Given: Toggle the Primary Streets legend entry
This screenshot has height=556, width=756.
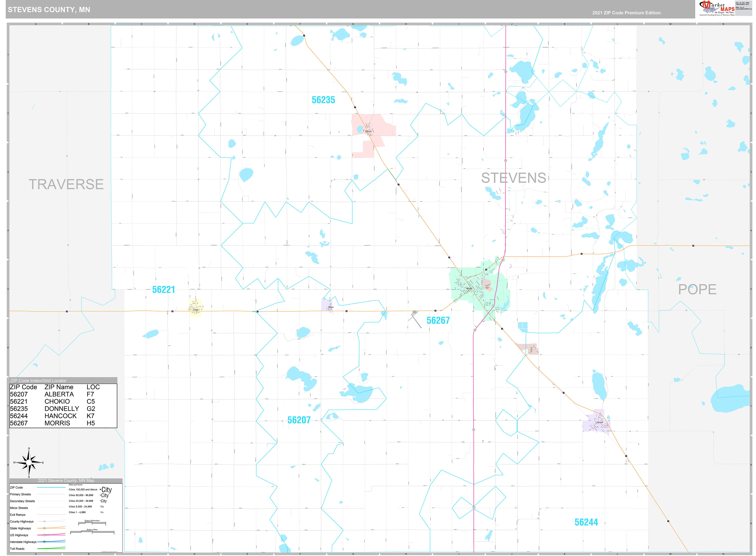Looking at the screenshot, I should click(21, 494).
